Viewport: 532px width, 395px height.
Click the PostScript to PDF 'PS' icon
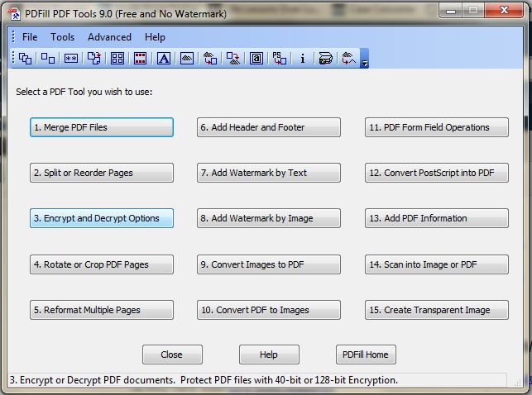click(x=279, y=59)
